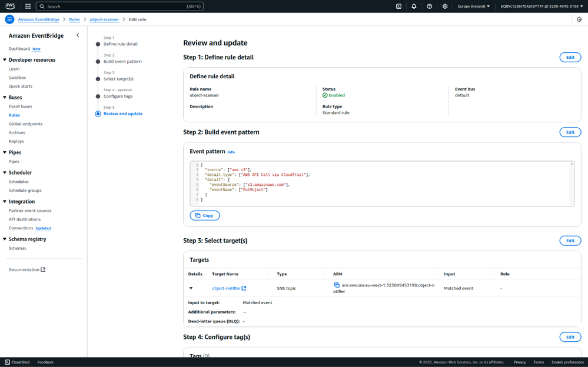Edit Step 1 Define rule detail

570,58
